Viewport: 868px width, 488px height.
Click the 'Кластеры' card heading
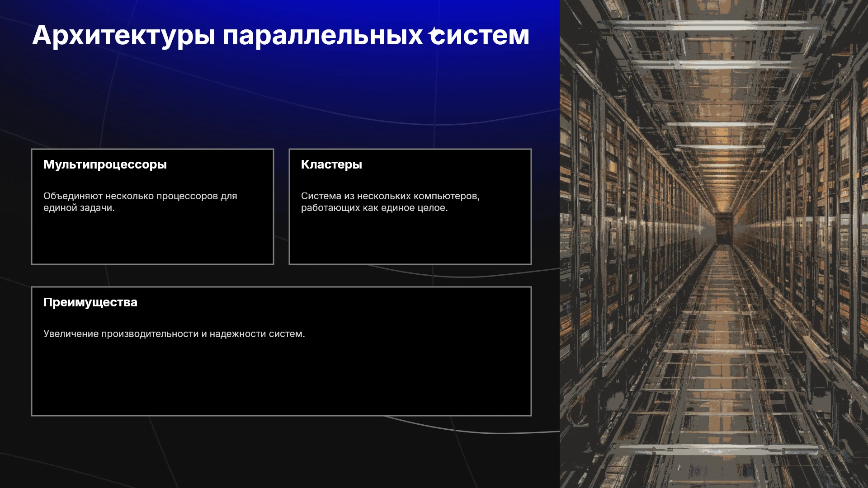tap(331, 165)
